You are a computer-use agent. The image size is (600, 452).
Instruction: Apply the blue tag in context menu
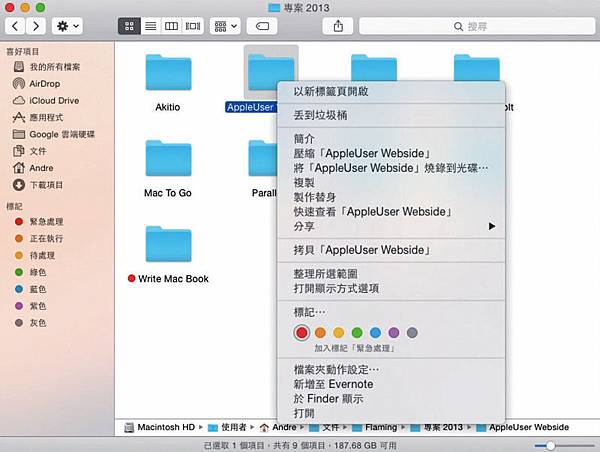point(375,333)
